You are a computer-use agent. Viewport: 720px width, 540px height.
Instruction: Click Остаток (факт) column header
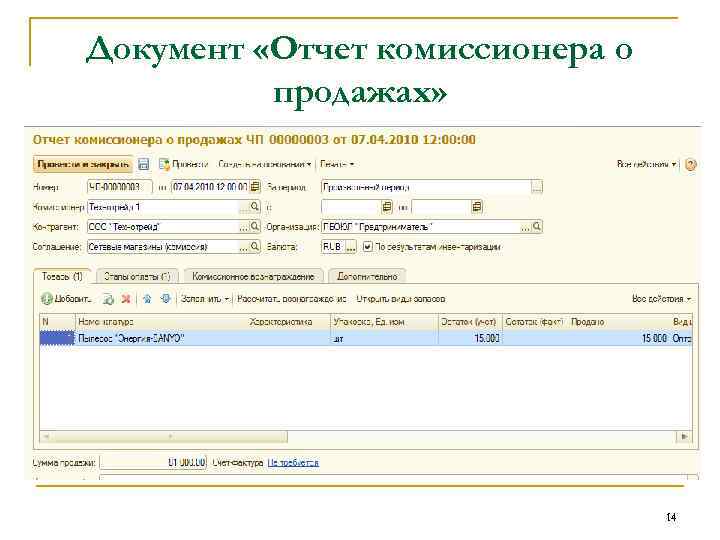[x=535, y=322]
